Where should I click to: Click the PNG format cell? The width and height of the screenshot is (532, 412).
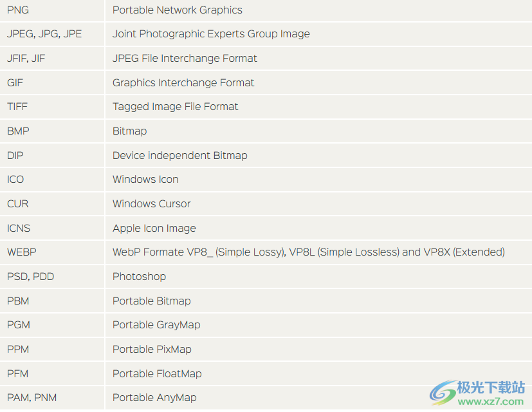click(52, 10)
